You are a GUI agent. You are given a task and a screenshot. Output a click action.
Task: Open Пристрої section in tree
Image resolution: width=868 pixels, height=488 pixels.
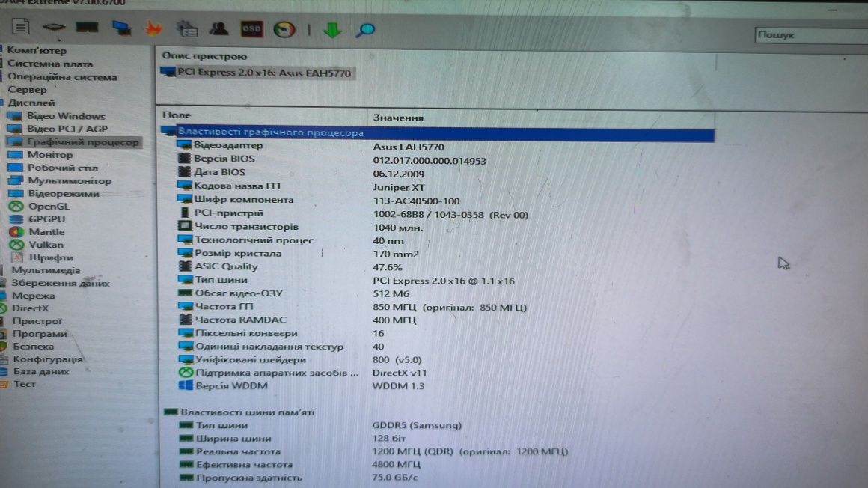pyautogui.click(x=37, y=321)
